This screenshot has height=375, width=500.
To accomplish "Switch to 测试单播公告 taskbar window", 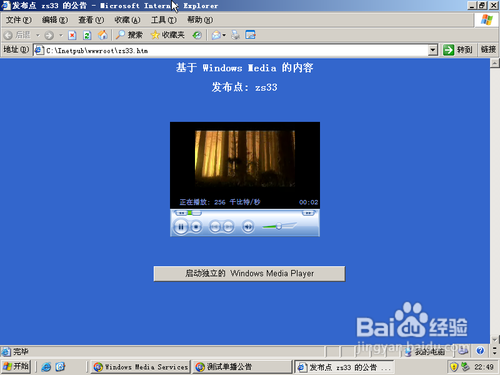I will coord(242,367).
